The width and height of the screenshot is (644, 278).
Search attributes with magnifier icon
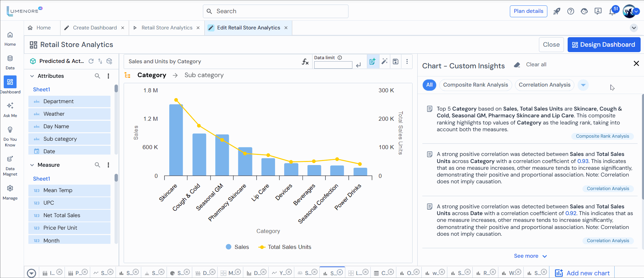coord(97,76)
